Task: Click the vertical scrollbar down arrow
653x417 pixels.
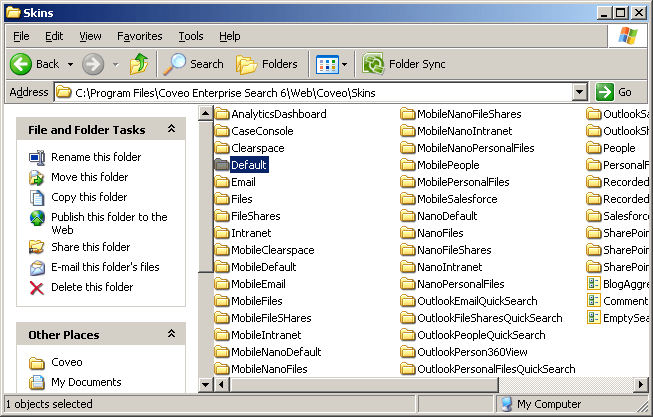Action: pos(205,385)
